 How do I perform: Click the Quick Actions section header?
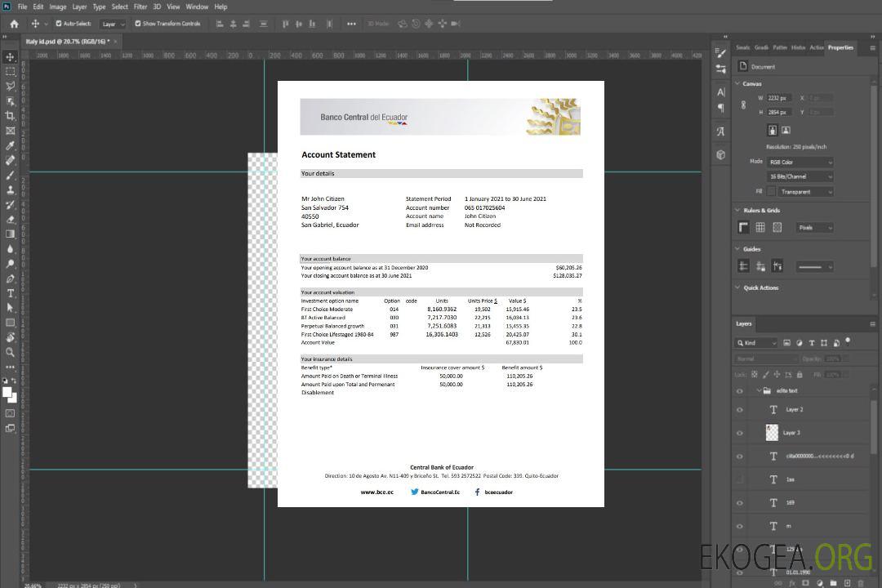(x=760, y=287)
